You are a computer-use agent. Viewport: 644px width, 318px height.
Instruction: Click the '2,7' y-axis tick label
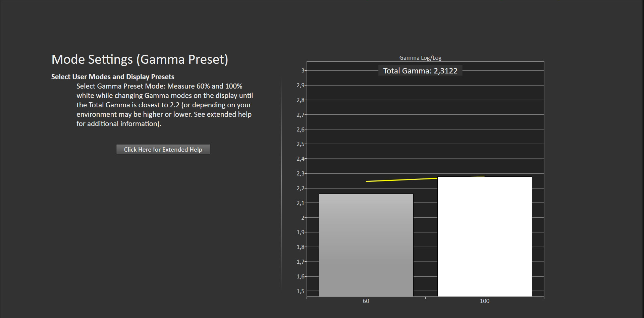[300, 115]
